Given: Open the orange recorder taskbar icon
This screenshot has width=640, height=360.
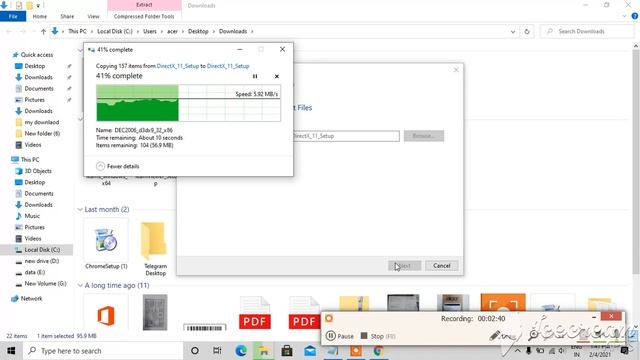Looking at the screenshot, I should pos(356,351).
